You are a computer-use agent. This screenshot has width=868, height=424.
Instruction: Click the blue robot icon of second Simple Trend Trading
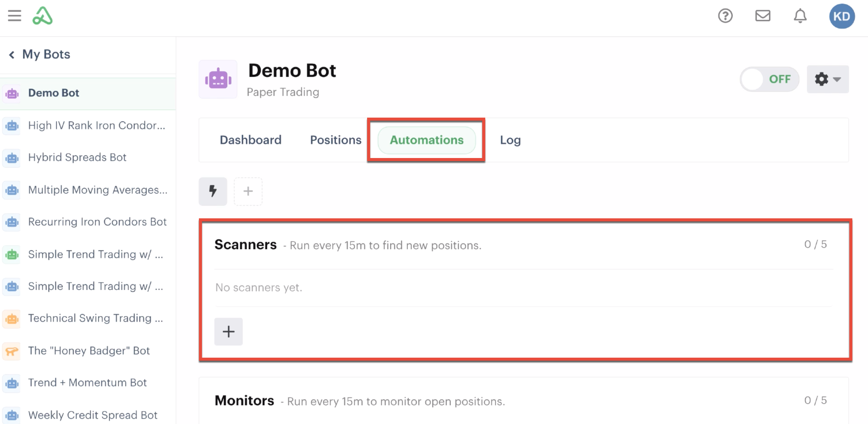(x=12, y=286)
